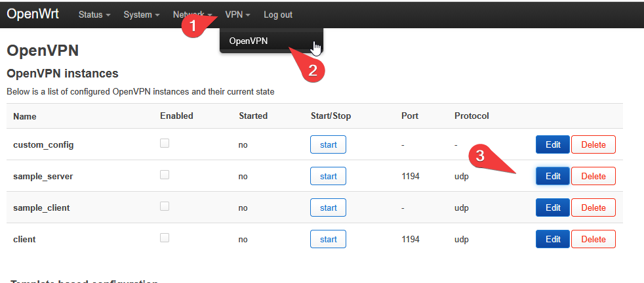The height and width of the screenshot is (283, 644).
Task: Click the Port column header
Action: (410, 116)
